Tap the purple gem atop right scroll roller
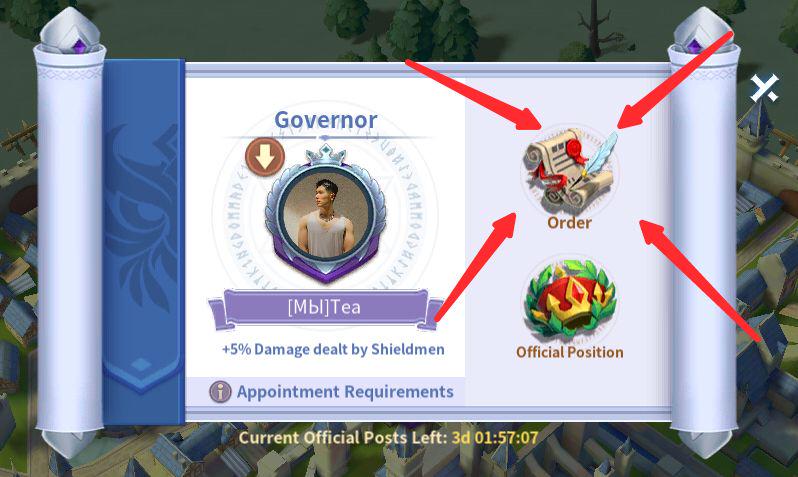The image size is (798, 477). point(695,46)
